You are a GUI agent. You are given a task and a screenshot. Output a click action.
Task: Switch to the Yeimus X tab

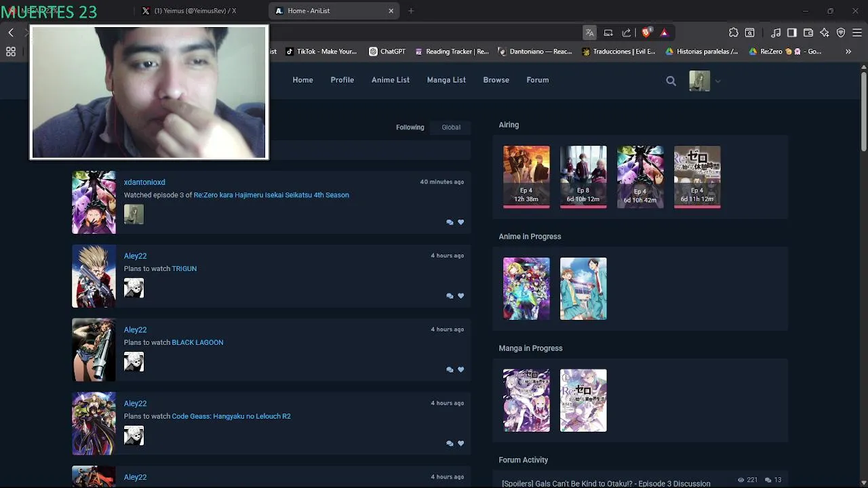coord(197,11)
